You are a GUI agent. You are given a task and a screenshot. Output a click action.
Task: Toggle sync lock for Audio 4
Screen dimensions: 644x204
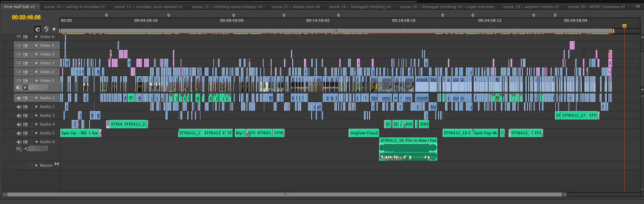tap(25, 124)
